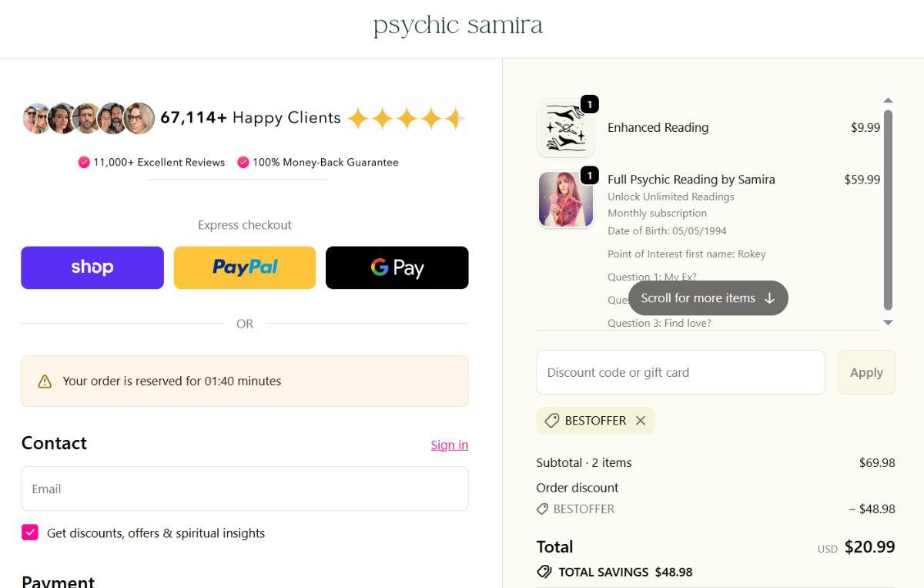Click the Excellent Reviews check badge
The height and width of the screenshot is (588, 924).
coord(84,163)
